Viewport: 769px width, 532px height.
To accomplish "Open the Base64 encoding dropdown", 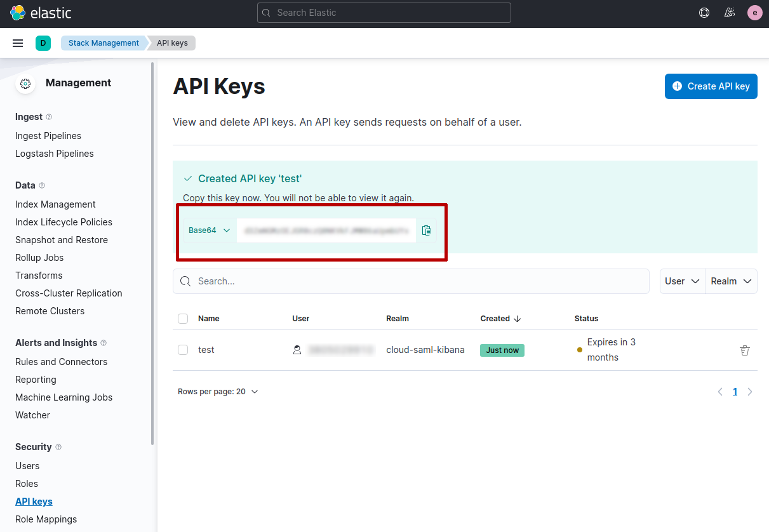I will pos(210,230).
